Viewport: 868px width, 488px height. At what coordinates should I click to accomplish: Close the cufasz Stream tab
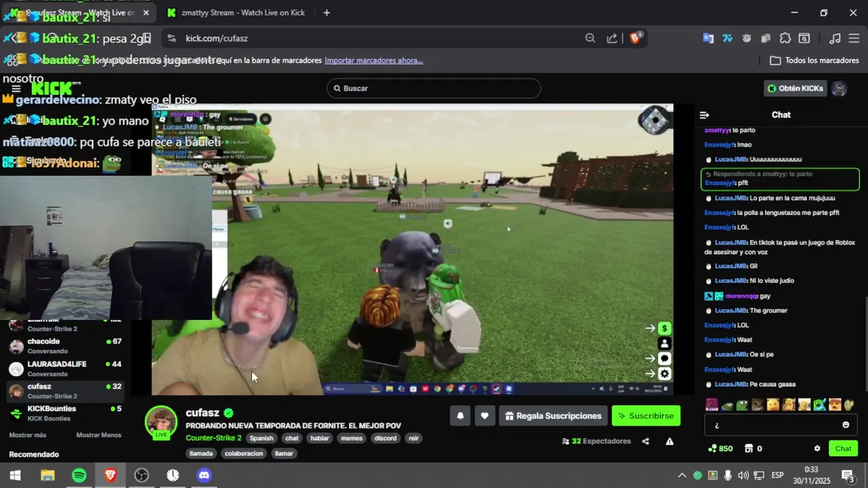point(146,12)
